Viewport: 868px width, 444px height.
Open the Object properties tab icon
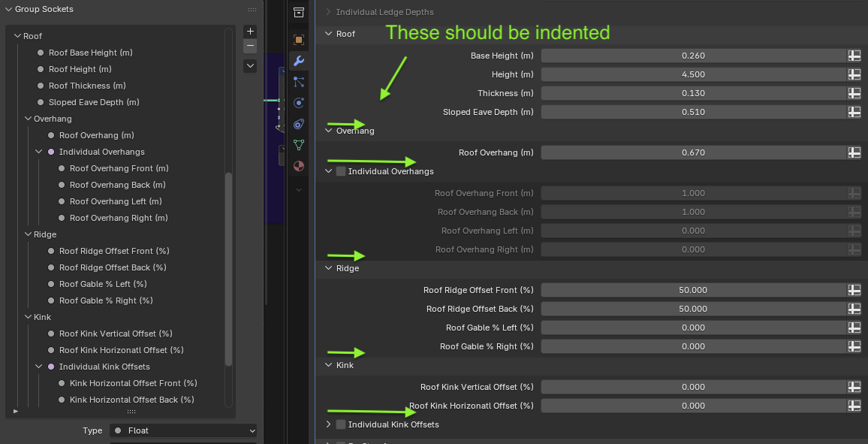coord(299,39)
